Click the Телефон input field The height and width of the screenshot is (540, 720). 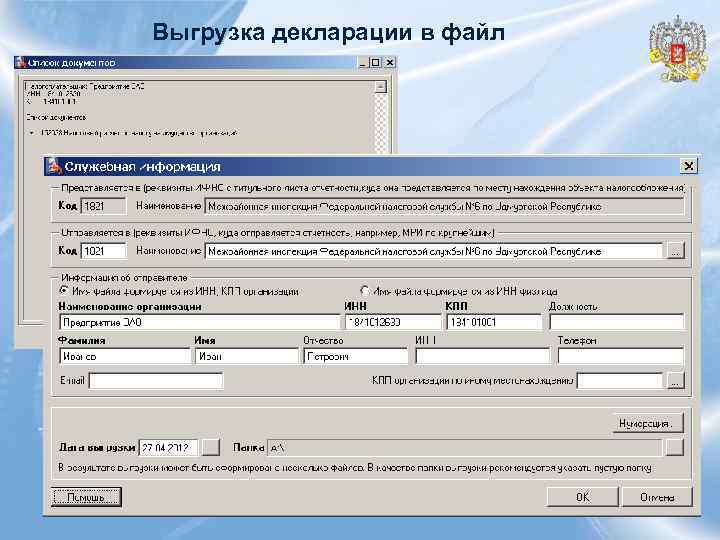click(620, 356)
